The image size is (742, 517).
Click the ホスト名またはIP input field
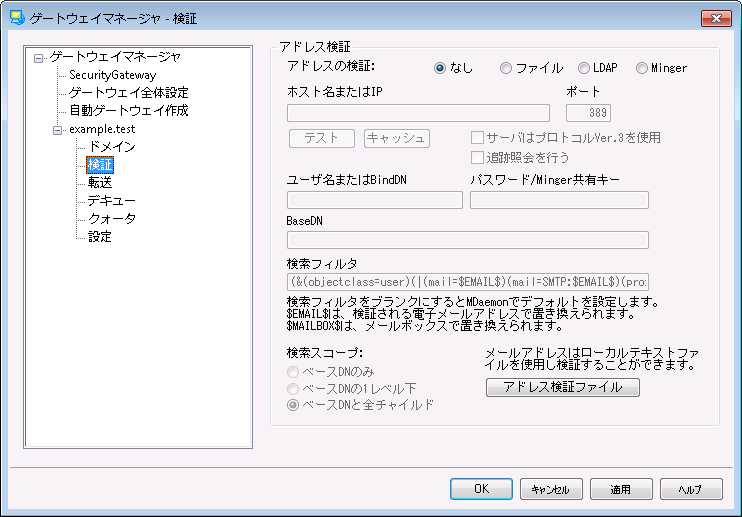418,112
